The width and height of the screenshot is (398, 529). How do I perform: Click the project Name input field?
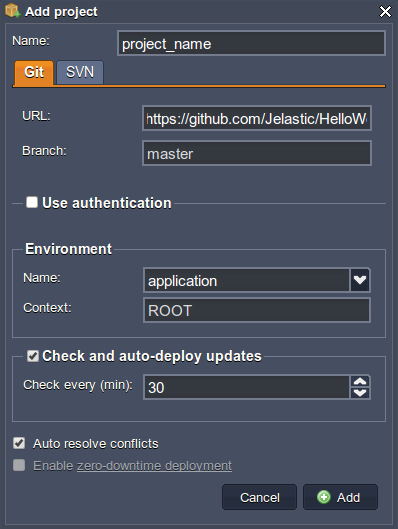pos(251,44)
